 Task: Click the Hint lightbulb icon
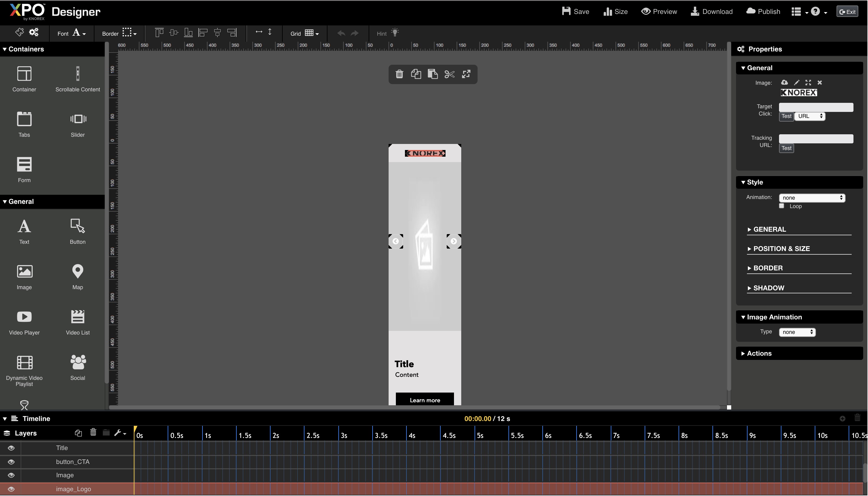click(395, 33)
